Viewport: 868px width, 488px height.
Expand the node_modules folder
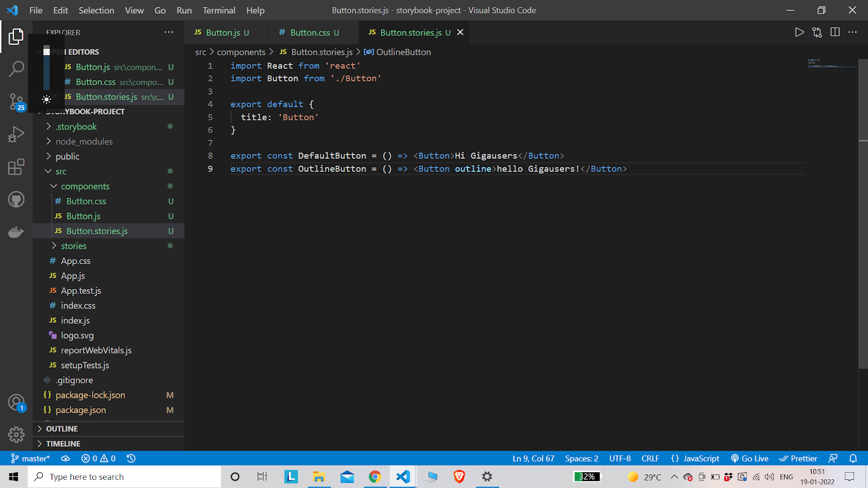click(x=84, y=142)
